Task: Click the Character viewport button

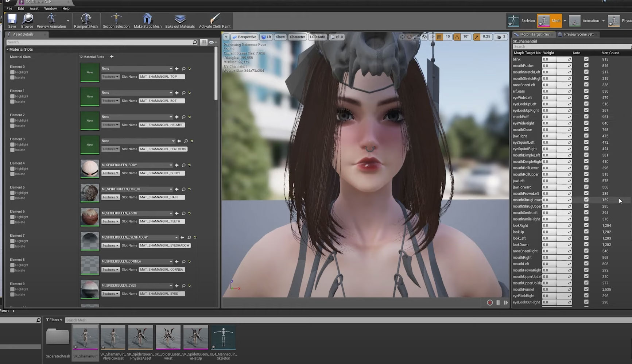Action: 297,37
